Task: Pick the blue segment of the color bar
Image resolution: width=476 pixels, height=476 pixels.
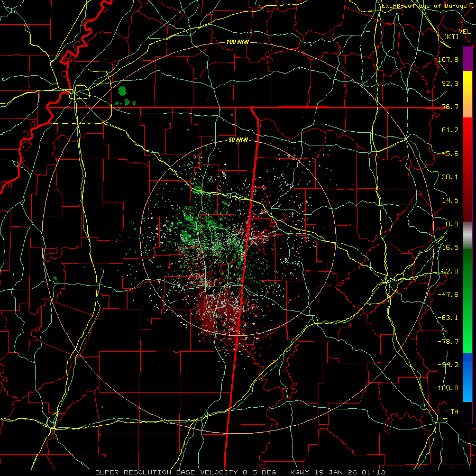Action: [x=467, y=377]
